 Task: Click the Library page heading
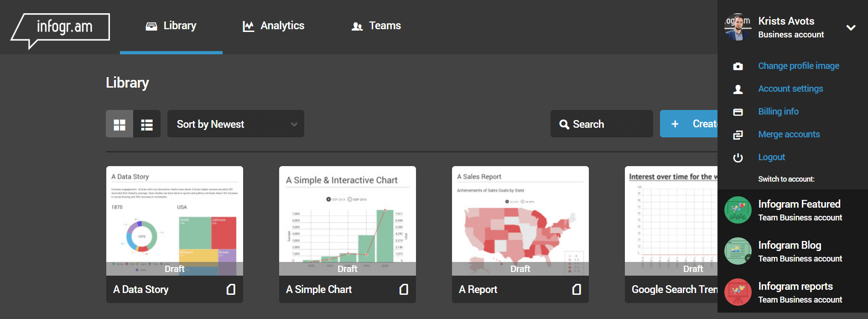point(127,83)
